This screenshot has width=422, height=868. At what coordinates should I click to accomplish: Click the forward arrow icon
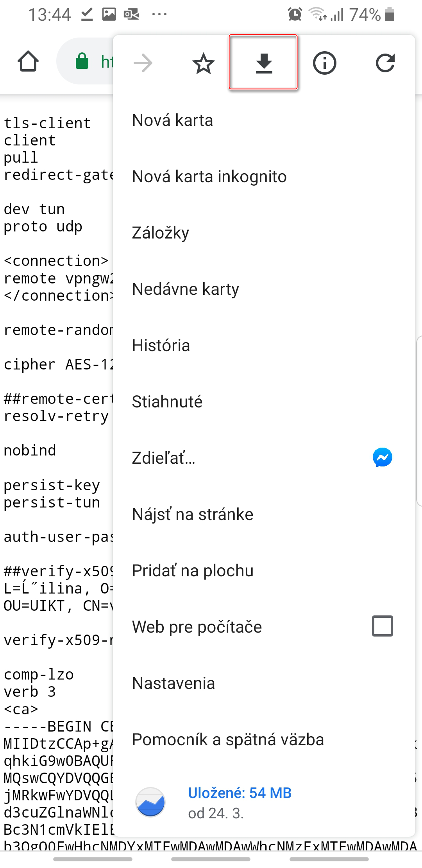(x=143, y=63)
